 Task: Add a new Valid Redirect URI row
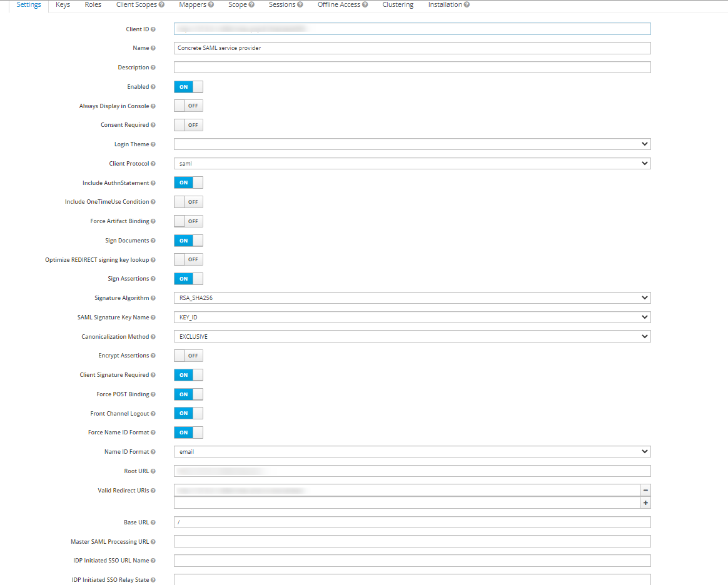645,502
